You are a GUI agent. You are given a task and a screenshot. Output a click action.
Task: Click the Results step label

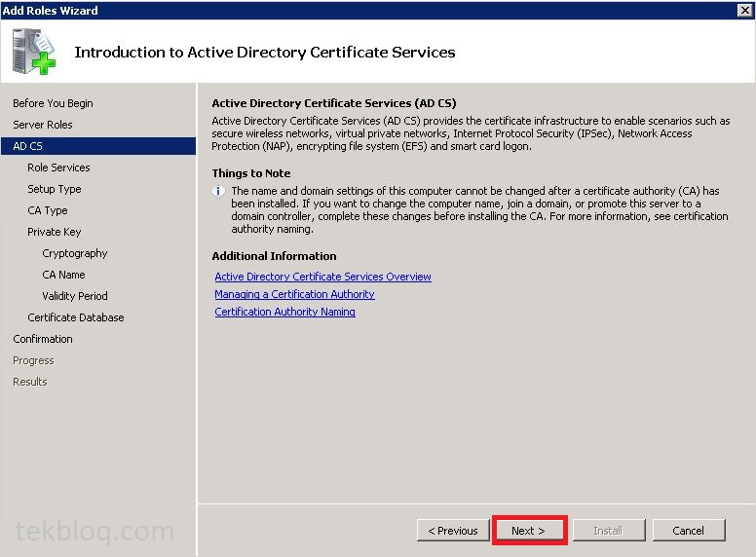click(30, 382)
